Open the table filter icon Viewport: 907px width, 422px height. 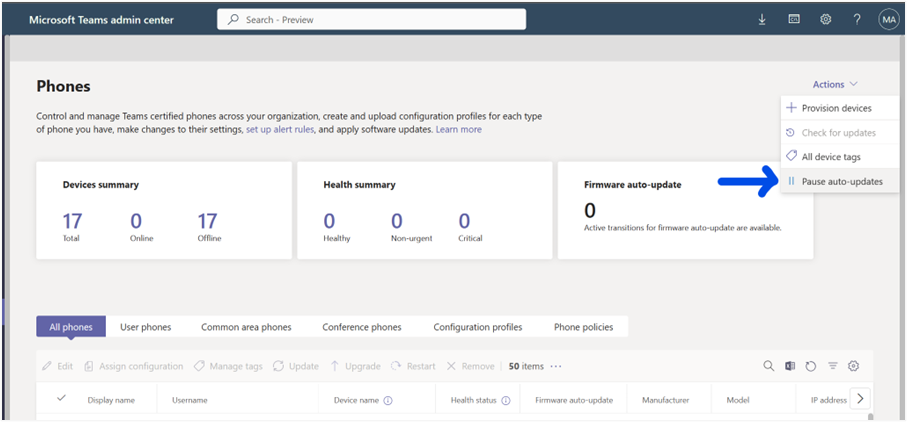832,367
